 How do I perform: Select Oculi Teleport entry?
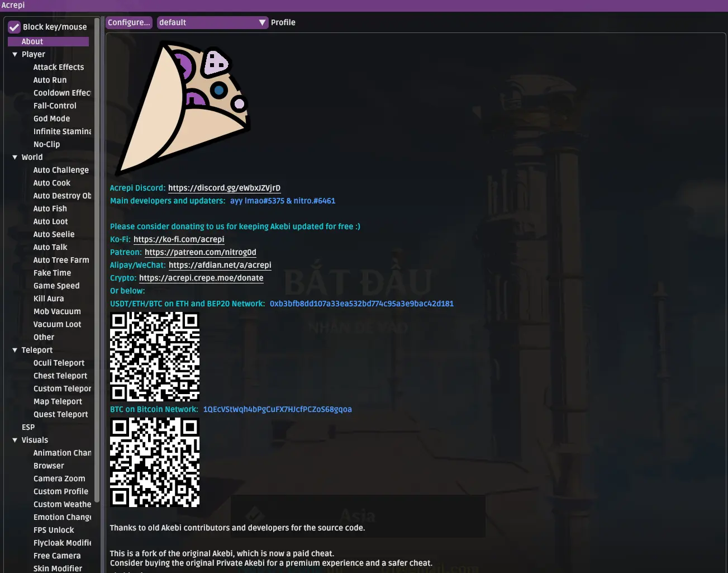tap(59, 363)
